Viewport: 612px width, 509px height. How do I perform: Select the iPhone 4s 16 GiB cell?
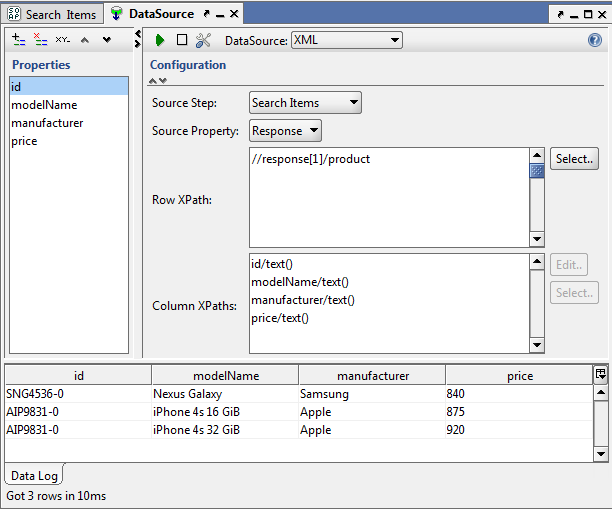pyautogui.click(x=226, y=412)
